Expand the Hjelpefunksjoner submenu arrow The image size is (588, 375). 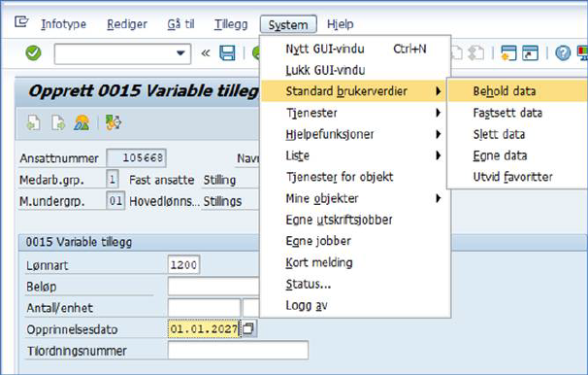point(438,134)
